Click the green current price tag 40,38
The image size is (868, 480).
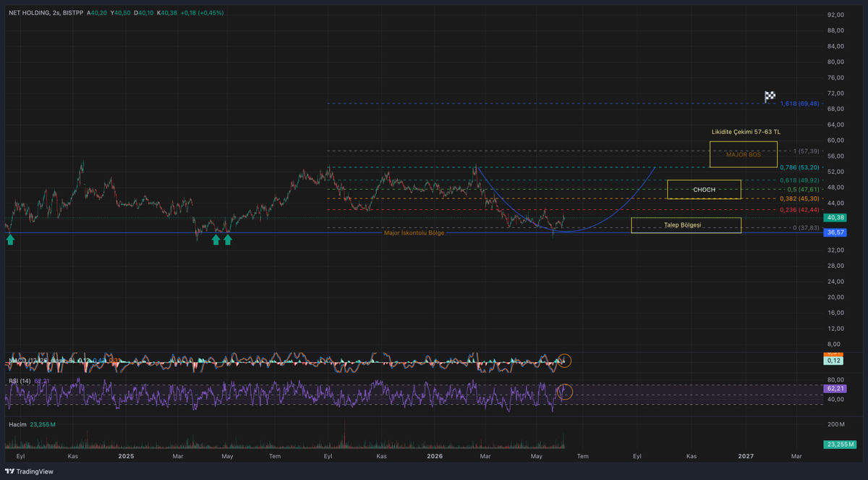pyautogui.click(x=835, y=218)
